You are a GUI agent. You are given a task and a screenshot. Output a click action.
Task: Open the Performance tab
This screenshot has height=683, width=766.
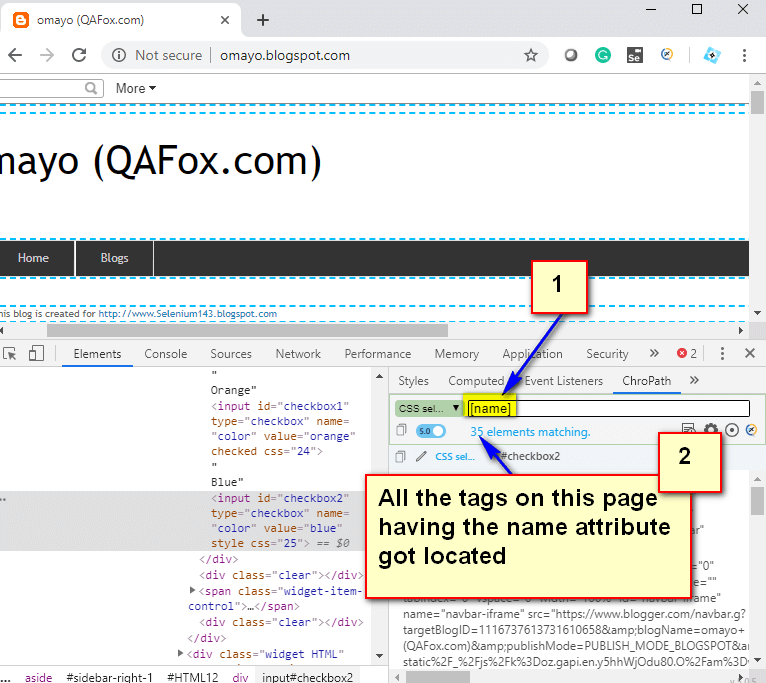378,354
